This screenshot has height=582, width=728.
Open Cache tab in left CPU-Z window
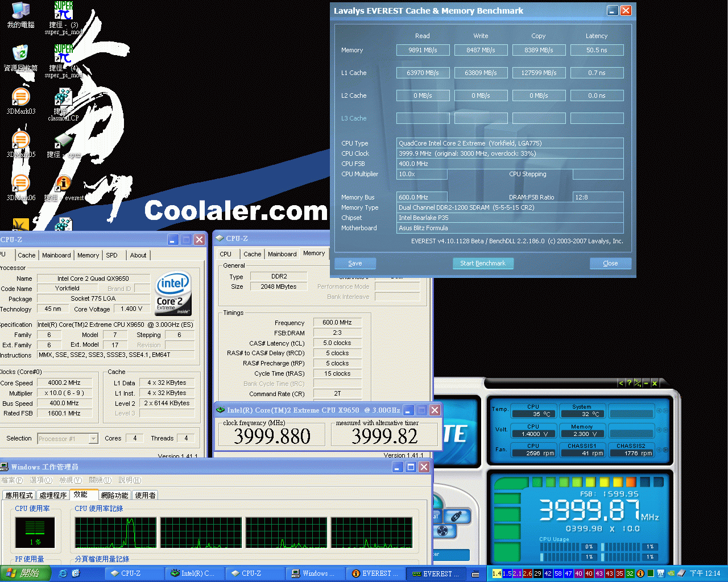(26, 255)
